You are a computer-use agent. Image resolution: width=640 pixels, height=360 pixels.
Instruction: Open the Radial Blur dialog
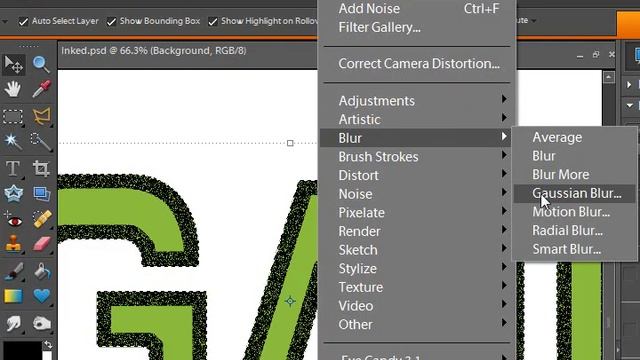[x=575, y=231]
